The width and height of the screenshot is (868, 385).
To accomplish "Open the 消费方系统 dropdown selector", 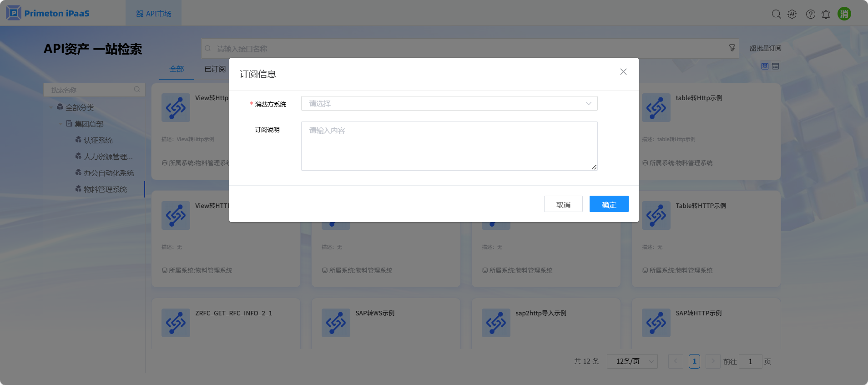I will tap(449, 103).
